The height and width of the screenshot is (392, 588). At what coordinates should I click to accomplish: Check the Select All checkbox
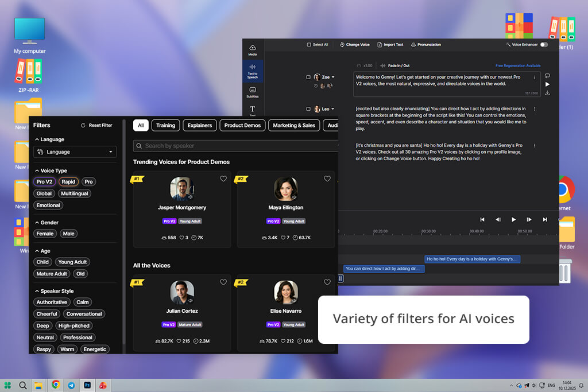point(309,44)
